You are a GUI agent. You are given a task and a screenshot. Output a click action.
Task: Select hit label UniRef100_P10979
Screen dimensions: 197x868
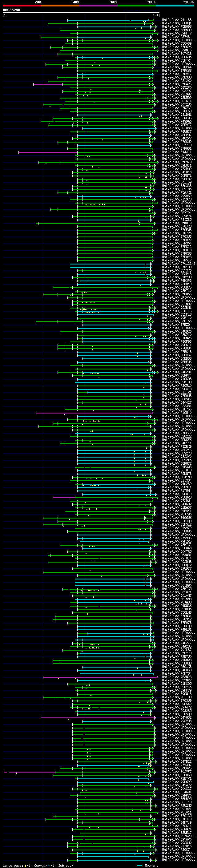coord(177,528)
